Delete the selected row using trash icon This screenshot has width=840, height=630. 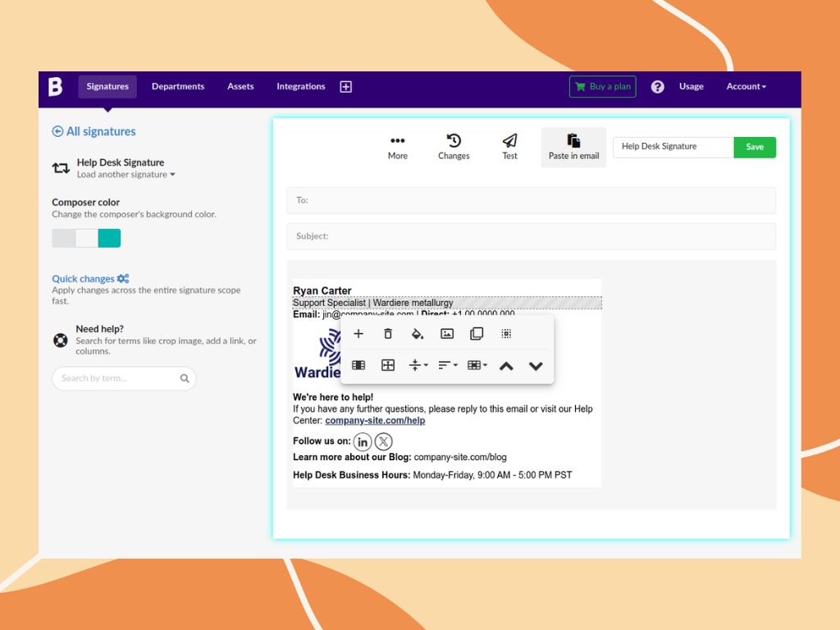pyautogui.click(x=387, y=333)
